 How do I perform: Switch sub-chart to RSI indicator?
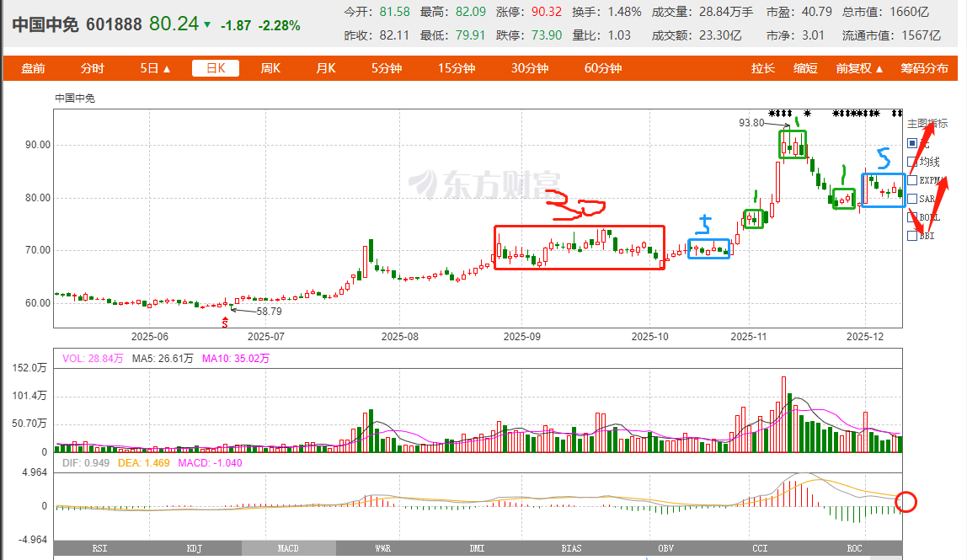100,548
